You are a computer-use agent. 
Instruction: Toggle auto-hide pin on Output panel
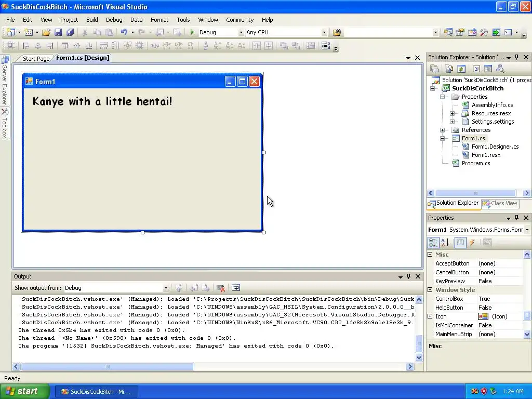coord(408,276)
